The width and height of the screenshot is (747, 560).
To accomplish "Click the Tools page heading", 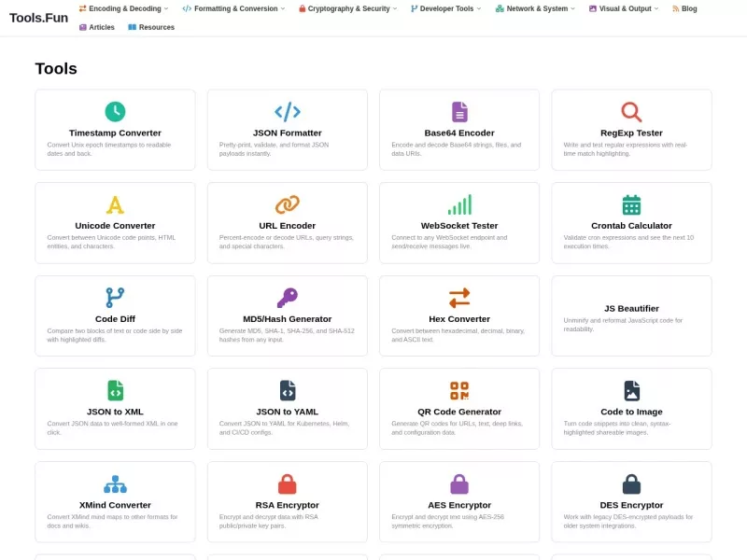I will click(x=56, y=68).
